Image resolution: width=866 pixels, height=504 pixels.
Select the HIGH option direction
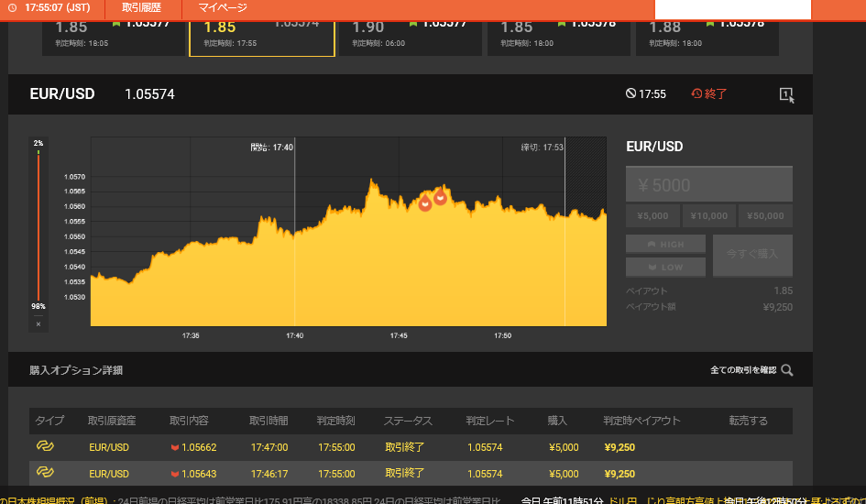point(665,245)
